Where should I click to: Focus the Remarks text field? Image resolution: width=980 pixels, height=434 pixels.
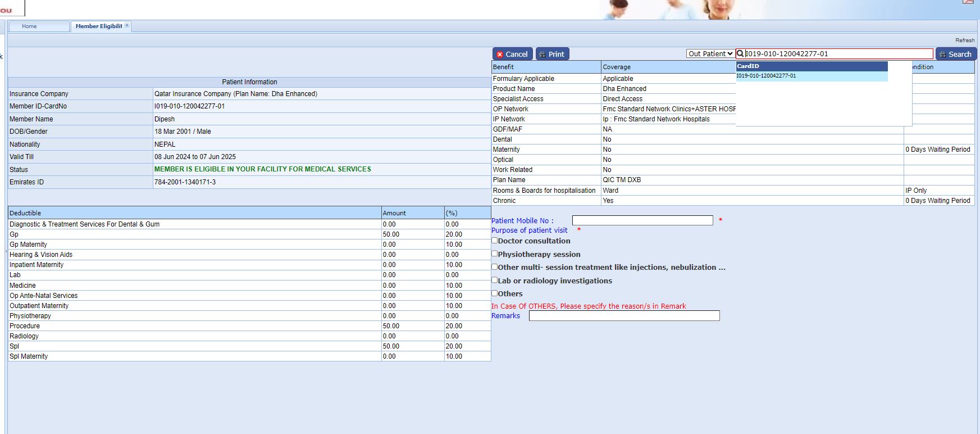point(624,316)
